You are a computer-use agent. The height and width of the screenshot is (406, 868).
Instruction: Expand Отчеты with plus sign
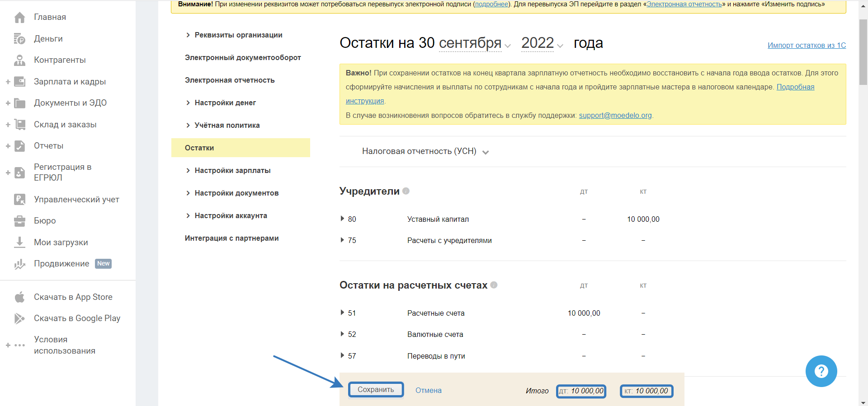point(8,146)
